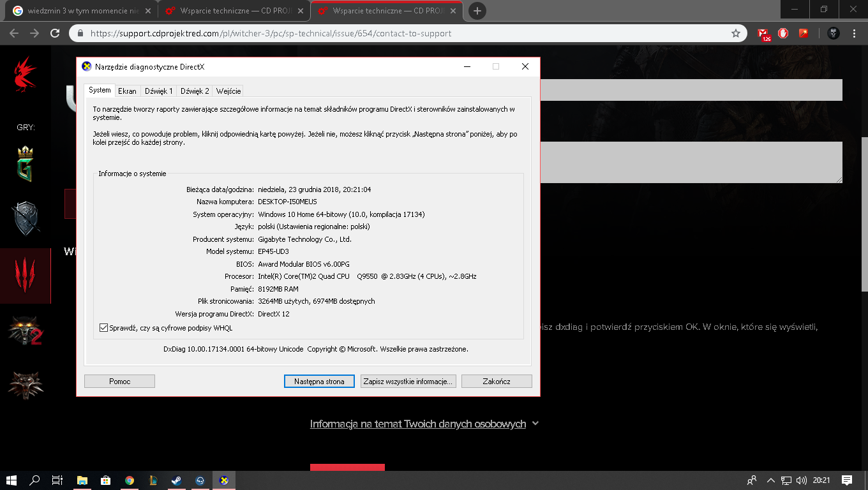Click Zapisz wszystkie informacje button
Viewport: 868px width, 490px height.
point(408,382)
